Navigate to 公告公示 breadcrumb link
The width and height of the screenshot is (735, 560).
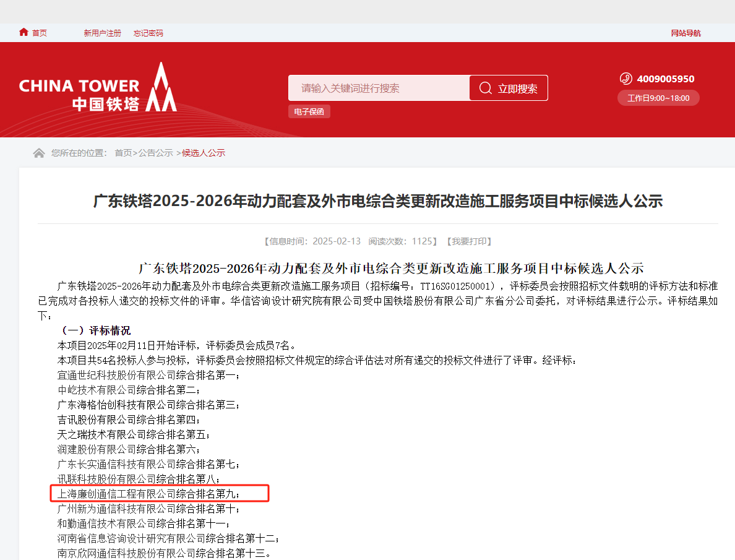155,153
